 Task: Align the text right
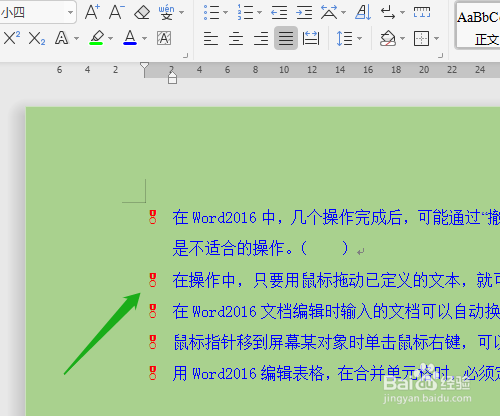[261, 38]
